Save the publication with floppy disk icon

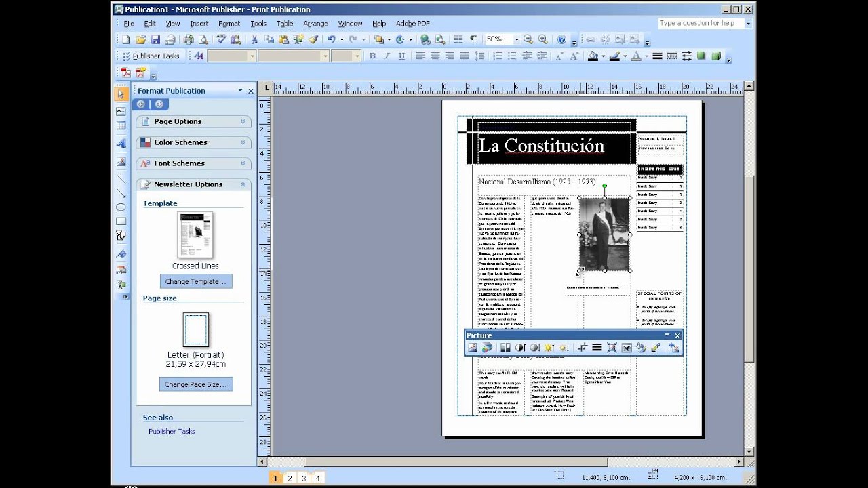[155, 39]
